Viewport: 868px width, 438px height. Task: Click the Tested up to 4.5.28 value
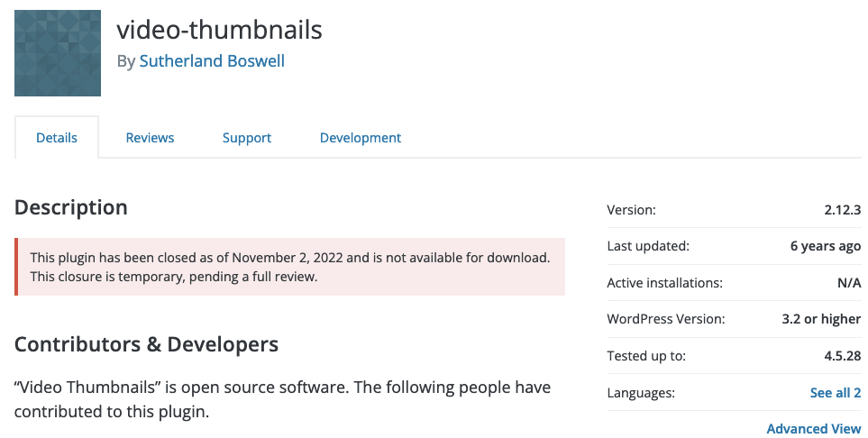[843, 355]
